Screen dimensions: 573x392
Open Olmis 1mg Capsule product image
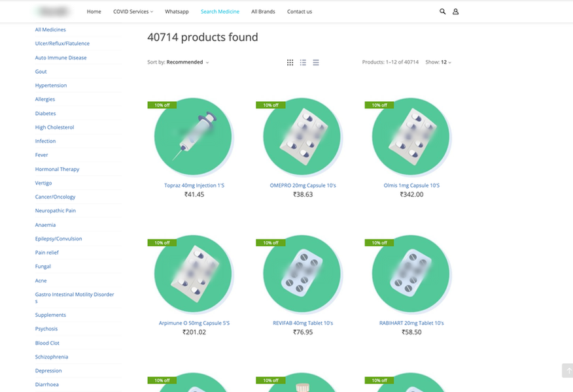(x=411, y=137)
